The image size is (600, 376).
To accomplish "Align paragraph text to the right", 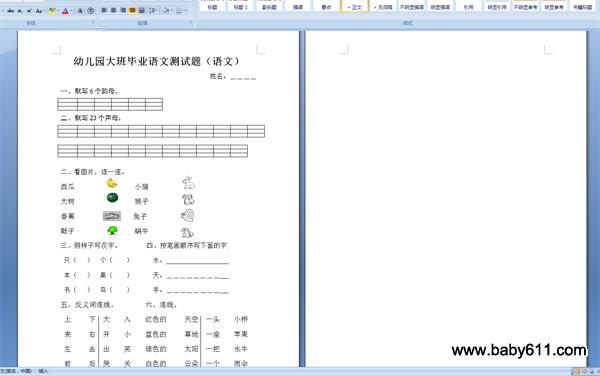I will tap(123, 11).
